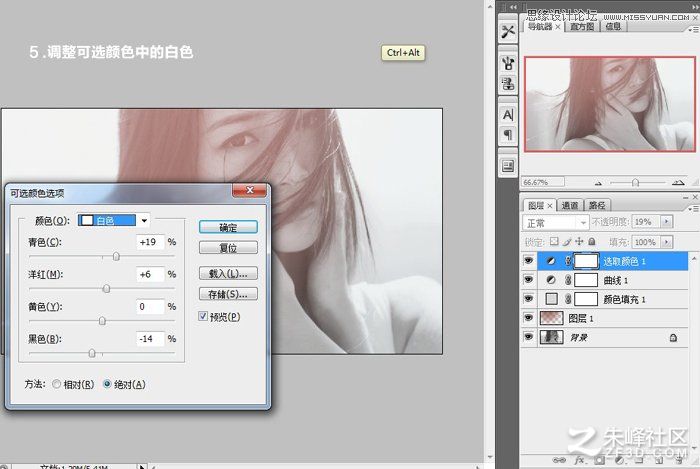700x469 pixels.
Task: Click the 黑色(B) slider handle
Action: coord(92,353)
